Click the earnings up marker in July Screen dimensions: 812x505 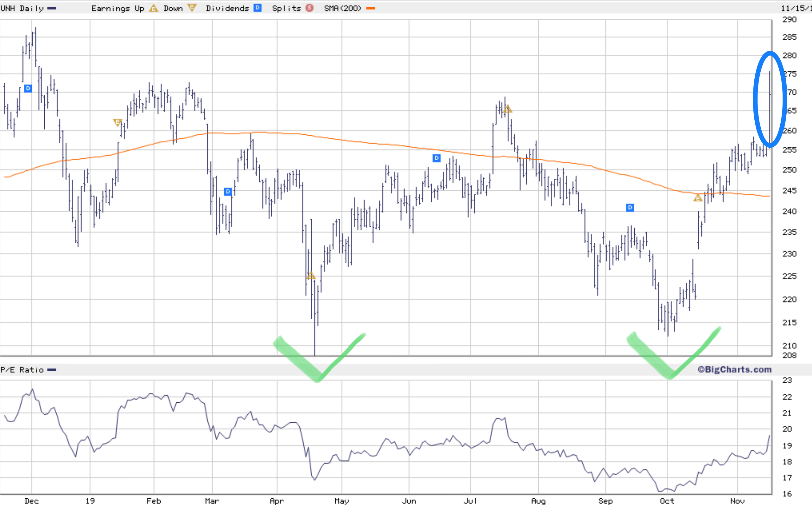pyautogui.click(x=507, y=109)
